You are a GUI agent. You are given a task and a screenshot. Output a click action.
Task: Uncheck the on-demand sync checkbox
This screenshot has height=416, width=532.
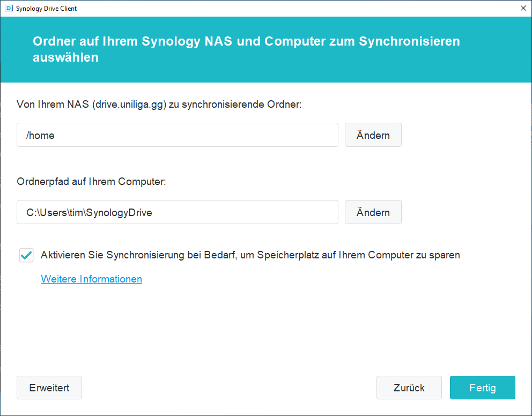26,255
